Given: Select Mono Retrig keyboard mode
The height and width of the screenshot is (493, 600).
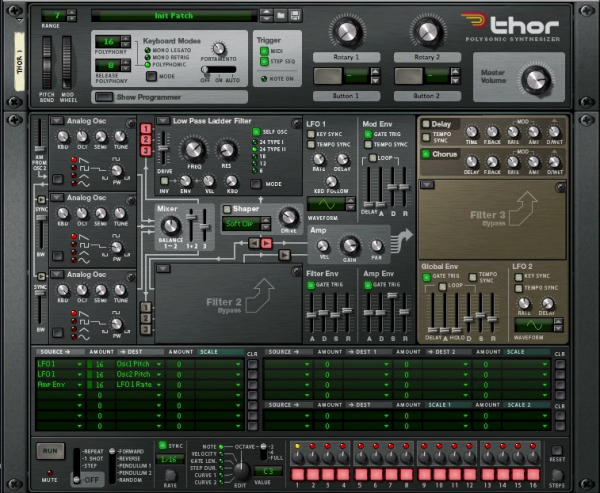Looking at the screenshot, I should click(x=147, y=57).
